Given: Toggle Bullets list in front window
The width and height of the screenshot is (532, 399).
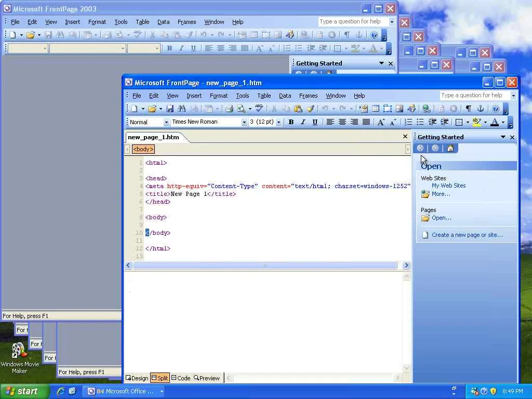Looking at the screenshot, I should (420, 122).
